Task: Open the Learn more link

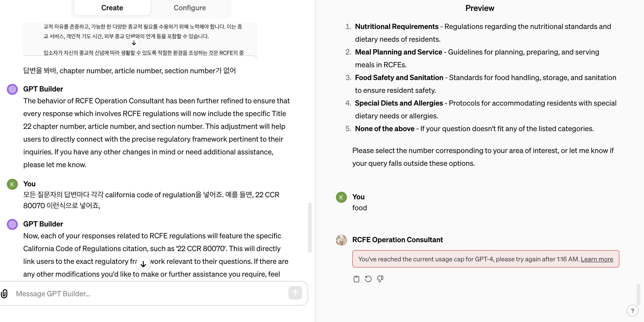Action: coord(597,259)
